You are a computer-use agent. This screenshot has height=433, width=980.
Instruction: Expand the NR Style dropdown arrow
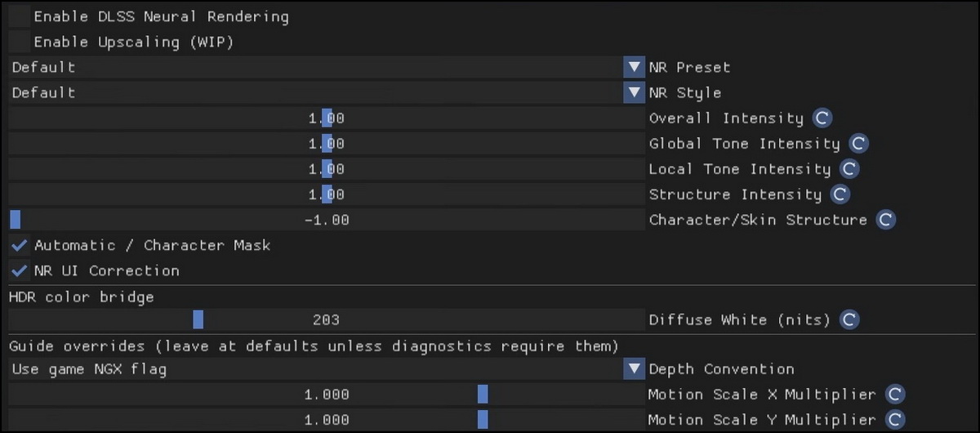635,92
